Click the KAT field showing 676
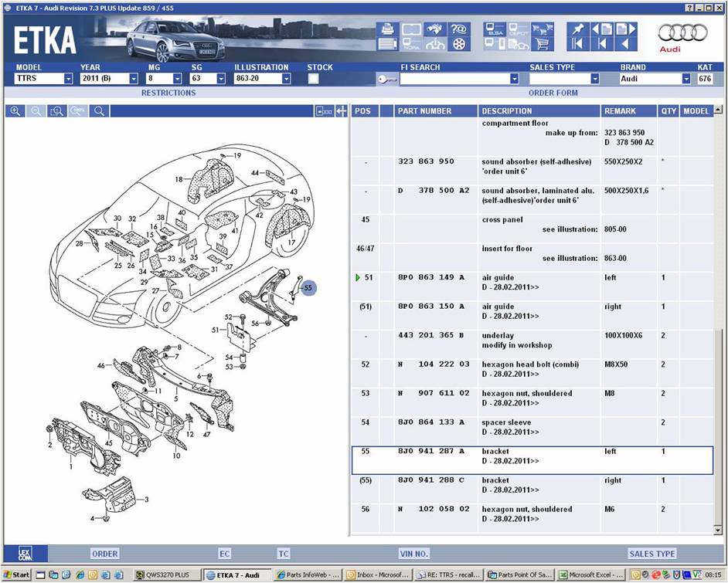The width and height of the screenshot is (728, 583). 705,79
